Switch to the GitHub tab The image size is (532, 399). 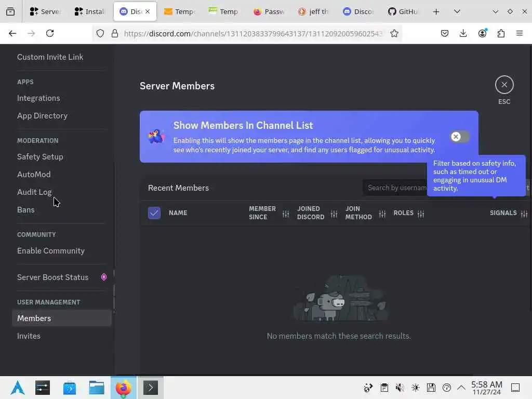click(x=403, y=11)
